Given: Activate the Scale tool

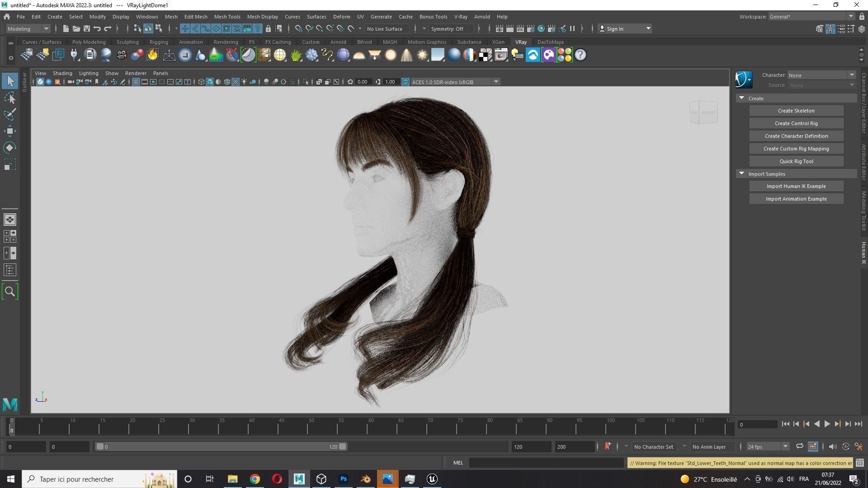Looking at the screenshot, I should click(10, 164).
